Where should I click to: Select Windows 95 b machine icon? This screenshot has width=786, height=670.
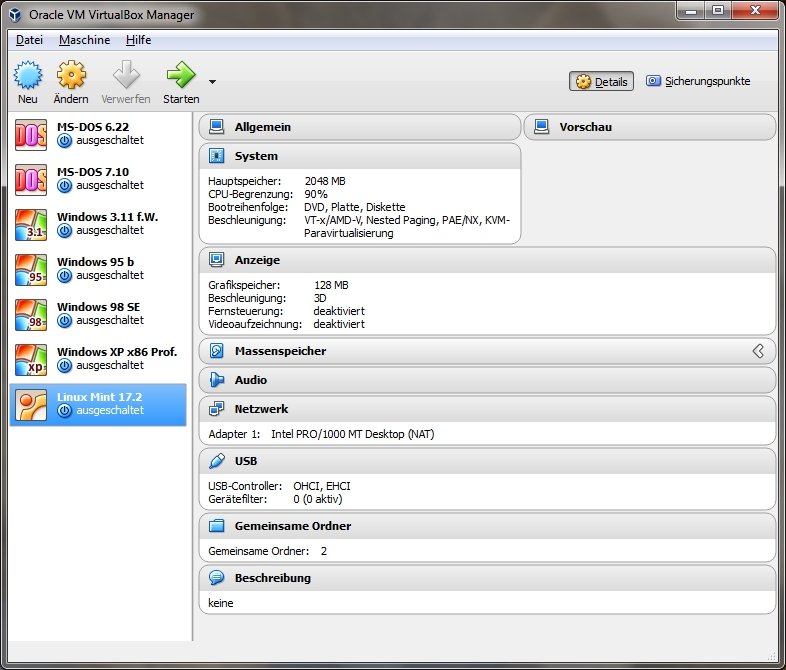point(31,270)
